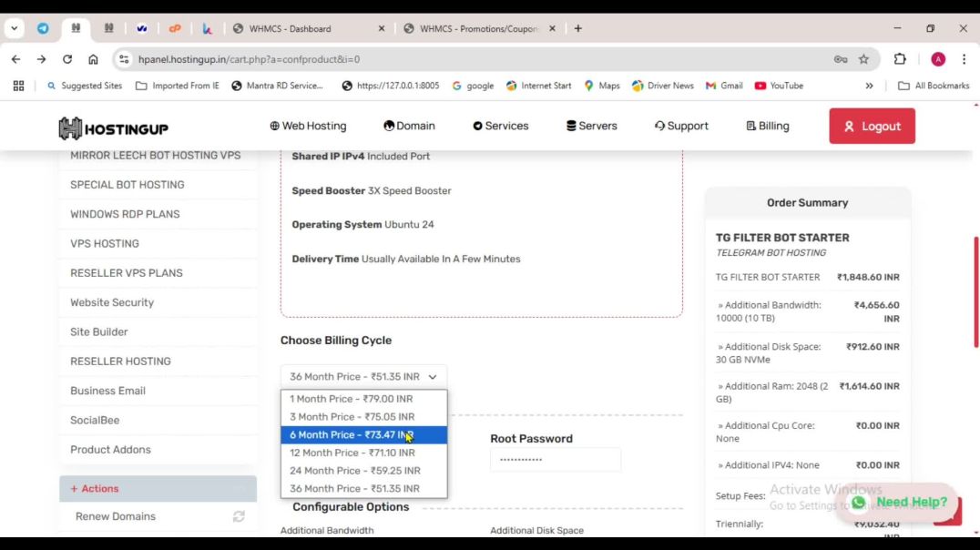Select SPECIAL BOT HOSTING category
Screen dimensions: 980x550
[158, 185]
